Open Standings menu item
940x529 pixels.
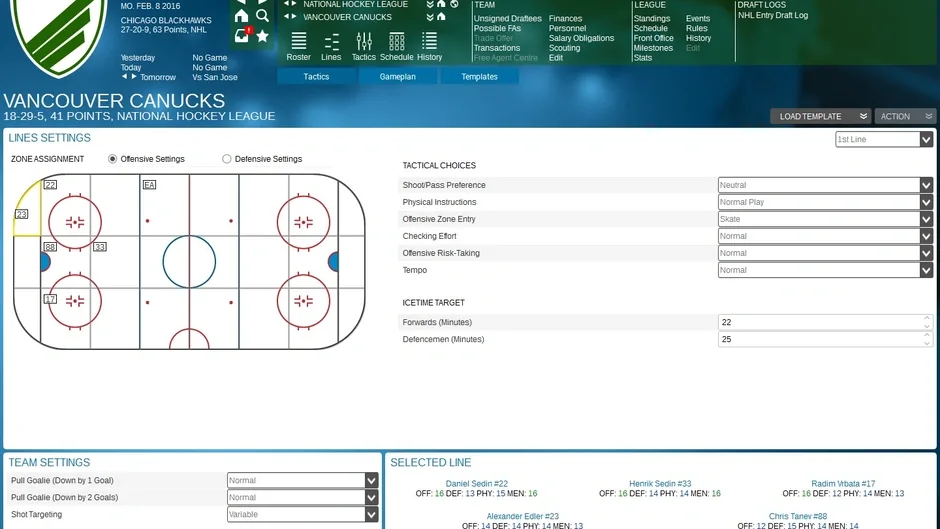tap(652, 19)
